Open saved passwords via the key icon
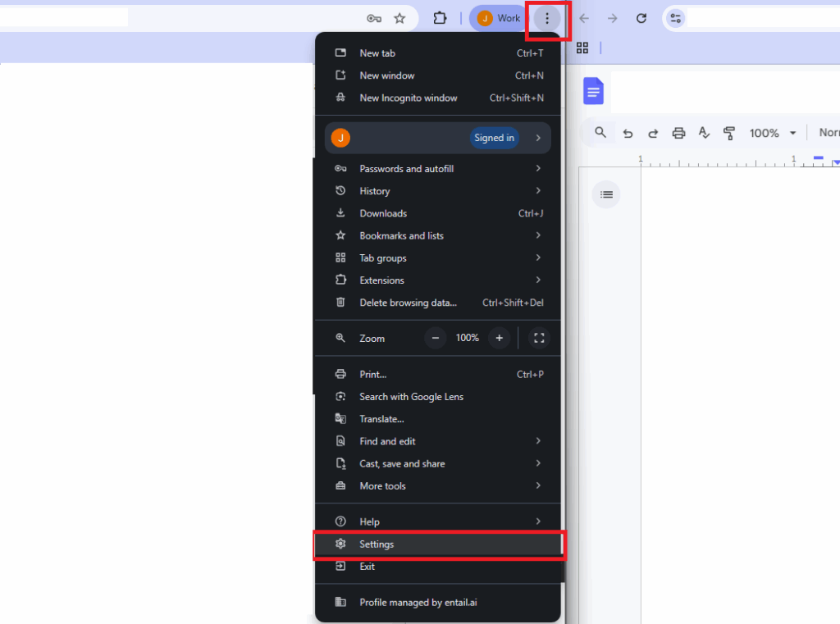Image resolution: width=840 pixels, height=624 pixels. (x=373, y=18)
